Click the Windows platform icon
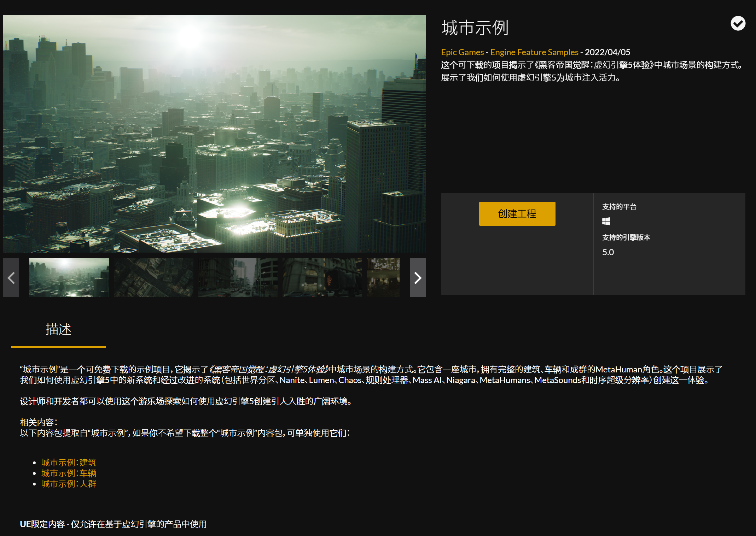Screen dimensions: 756x536 click(606, 222)
